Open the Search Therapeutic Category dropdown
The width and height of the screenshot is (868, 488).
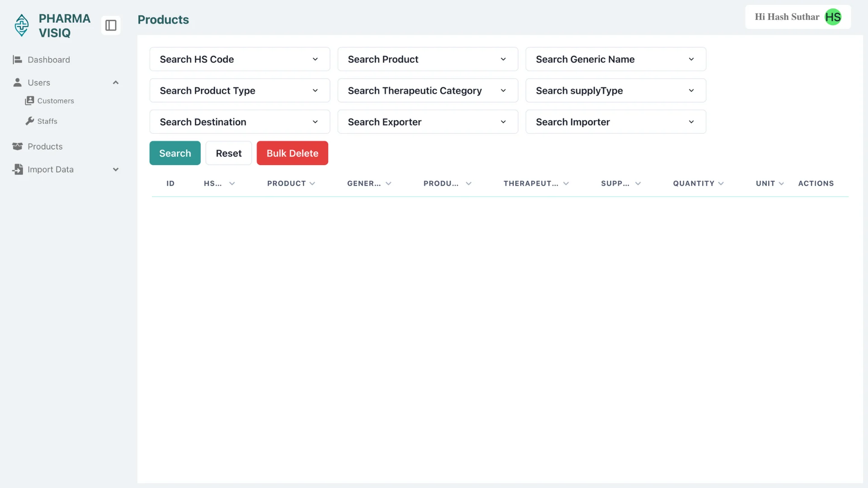click(x=427, y=90)
